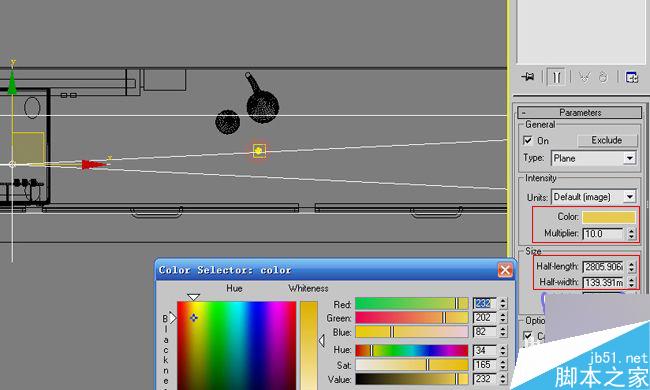Click the Exclude button
650x390 pixels.
pos(607,140)
